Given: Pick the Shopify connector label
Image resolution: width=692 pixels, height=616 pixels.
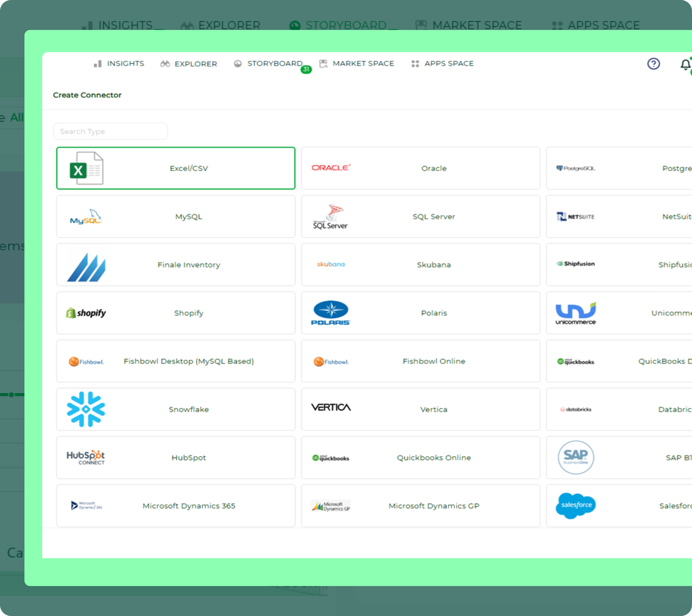Looking at the screenshot, I should (189, 313).
